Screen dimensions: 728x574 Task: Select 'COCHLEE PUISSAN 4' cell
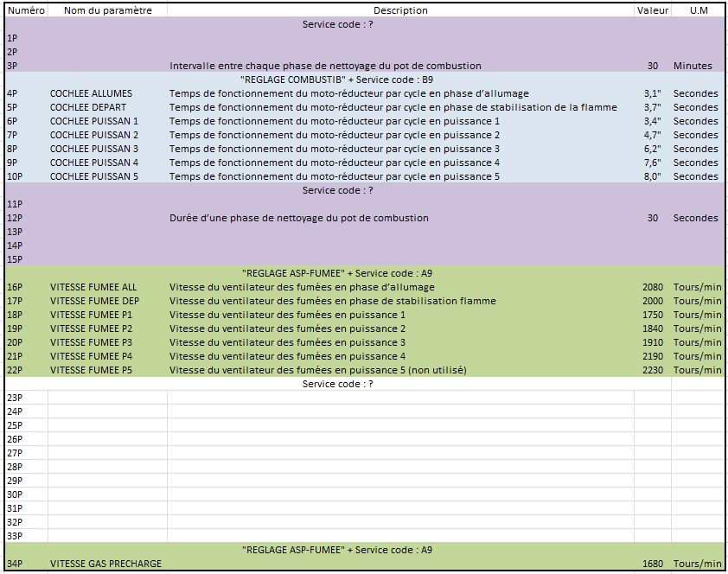pyautogui.click(x=93, y=163)
